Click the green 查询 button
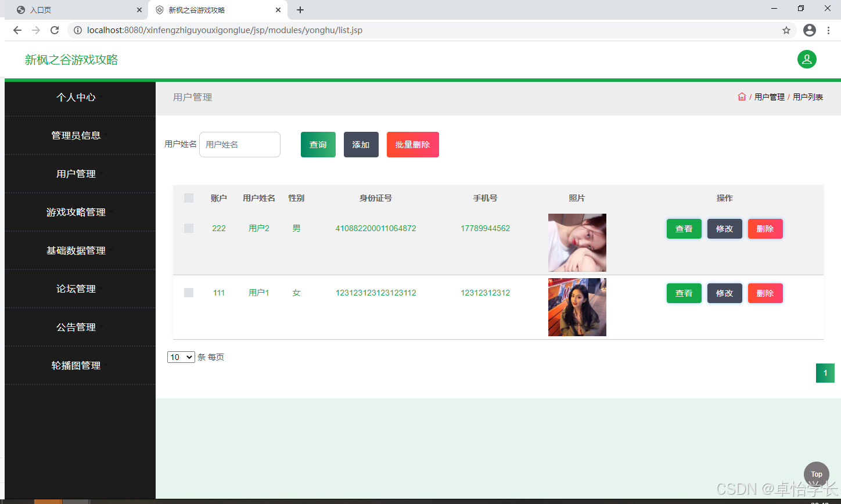The width and height of the screenshot is (841, 504). pos(318,145)
